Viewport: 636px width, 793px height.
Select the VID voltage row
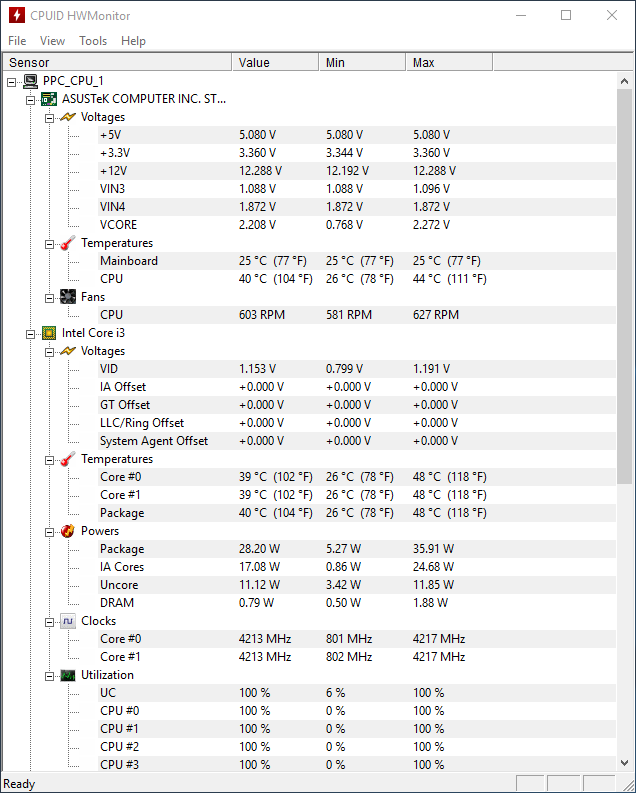pyautogui.click(x=357, y=369)
